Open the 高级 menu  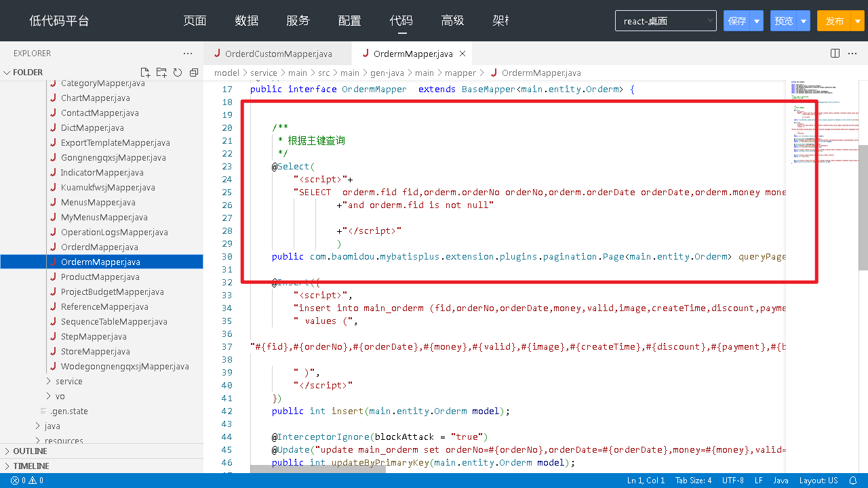(453, 21)
